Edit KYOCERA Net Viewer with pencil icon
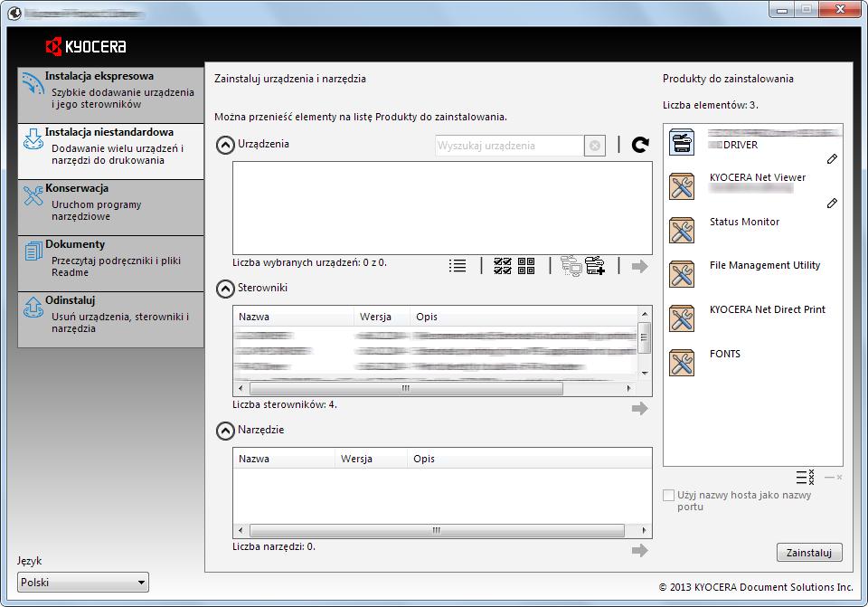Screen dimensions: 868x607 pos(832,204)
